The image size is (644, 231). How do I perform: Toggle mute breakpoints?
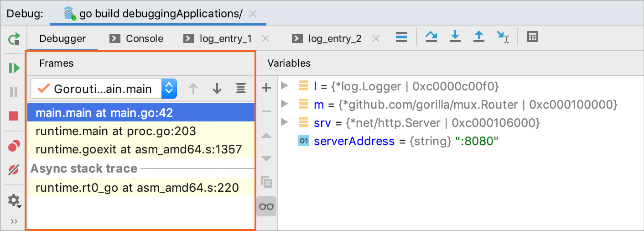[14, 170]
